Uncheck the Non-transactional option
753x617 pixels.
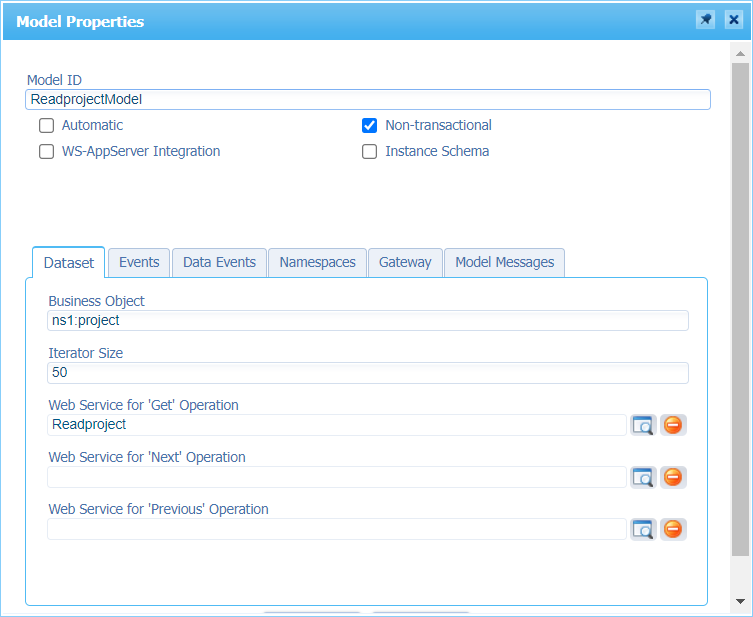(x=369, y=126)
